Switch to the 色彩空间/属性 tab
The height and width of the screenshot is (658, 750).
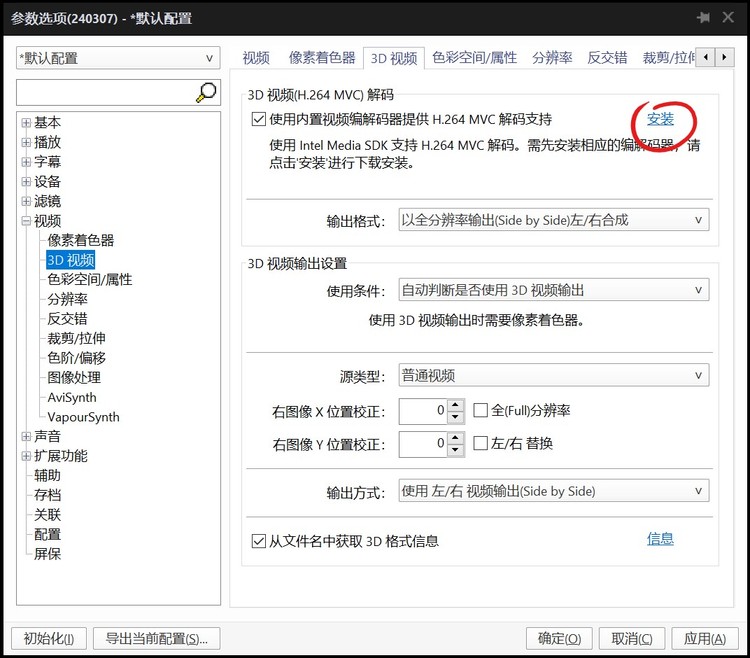tap(474, 58)
